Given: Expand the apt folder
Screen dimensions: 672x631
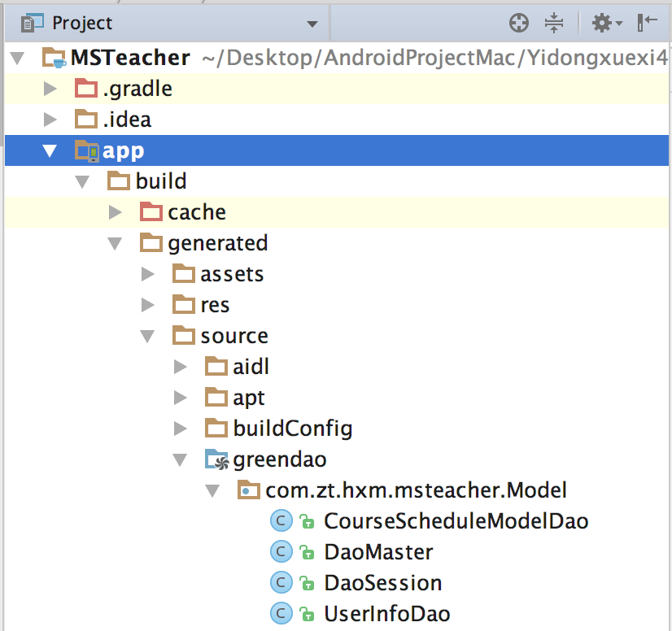Looking at the screenshot, I should [x=181, y=398].
